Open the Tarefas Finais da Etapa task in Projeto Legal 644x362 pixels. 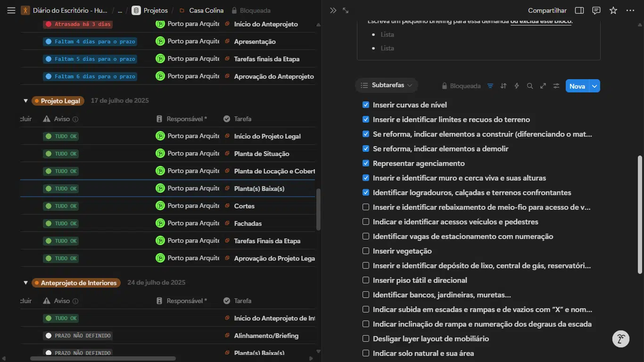click(267, 241)
